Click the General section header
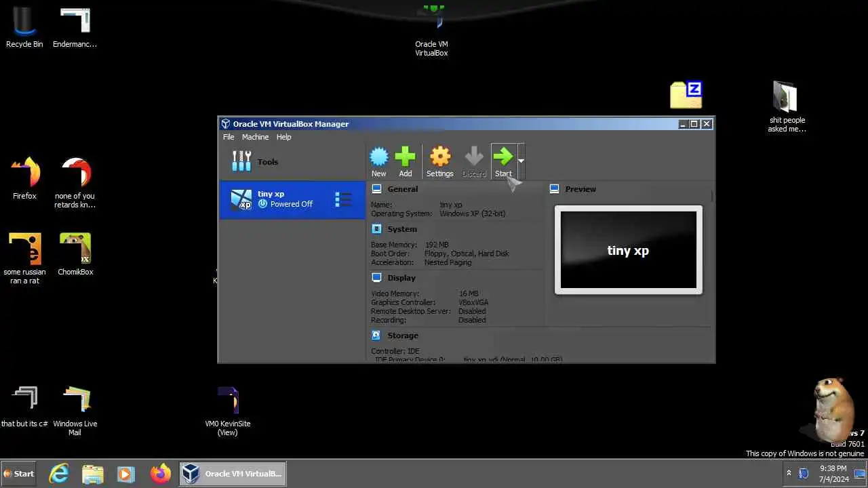 point(403,189)
